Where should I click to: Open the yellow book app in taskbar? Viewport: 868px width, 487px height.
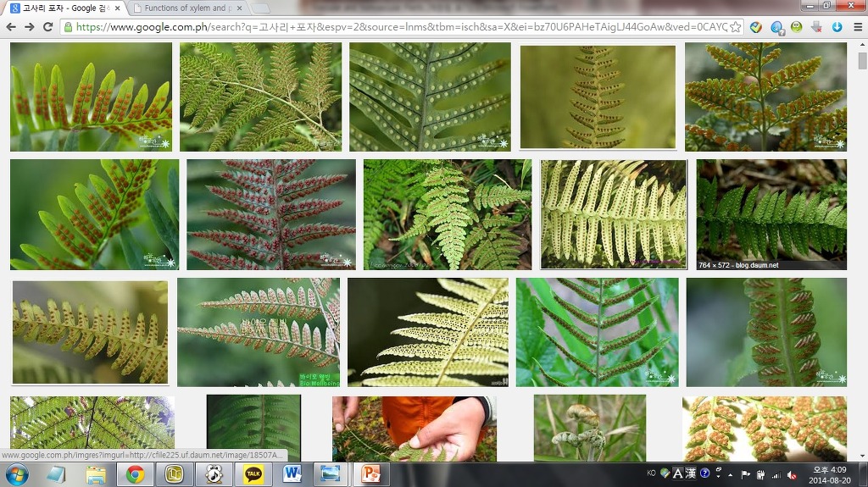[x=174, y=474]
